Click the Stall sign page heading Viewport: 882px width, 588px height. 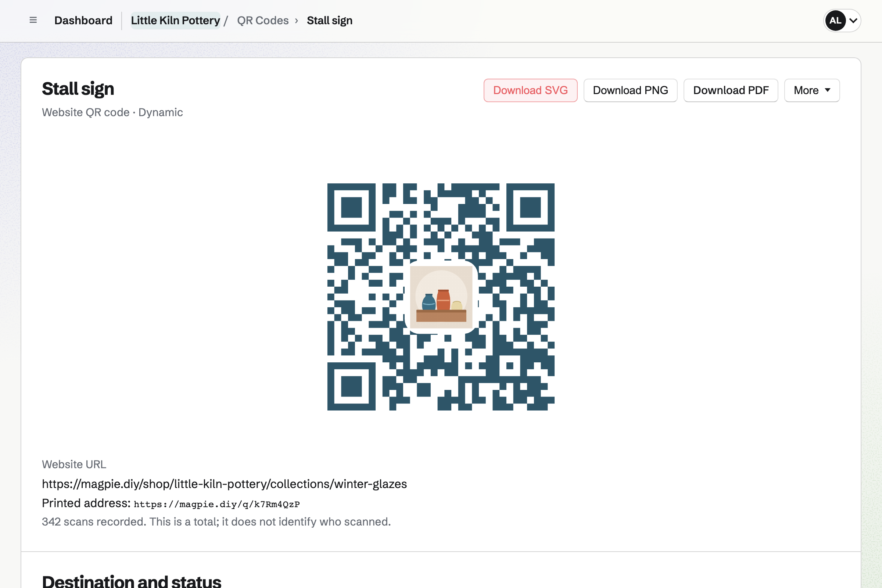pos(78,89)
